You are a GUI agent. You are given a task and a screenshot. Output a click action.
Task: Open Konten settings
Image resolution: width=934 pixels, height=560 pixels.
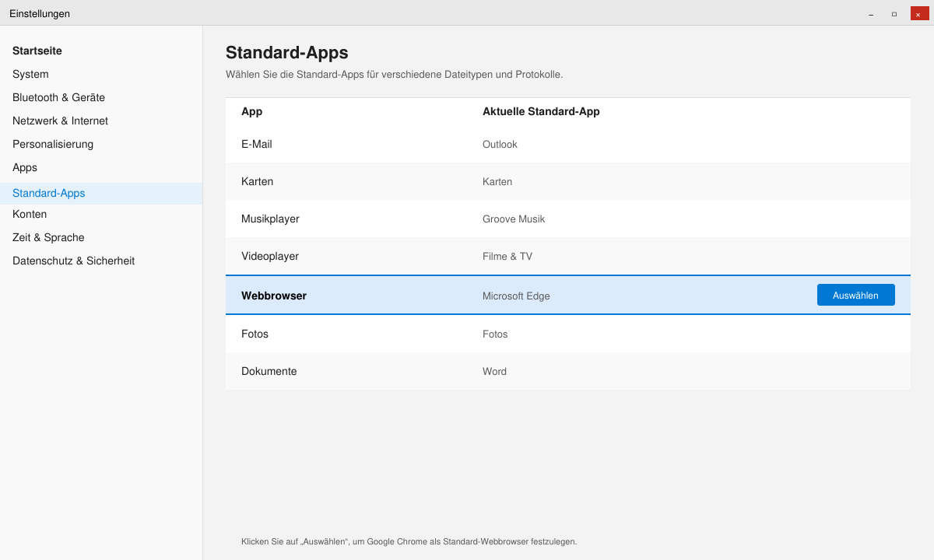[30, 214]
